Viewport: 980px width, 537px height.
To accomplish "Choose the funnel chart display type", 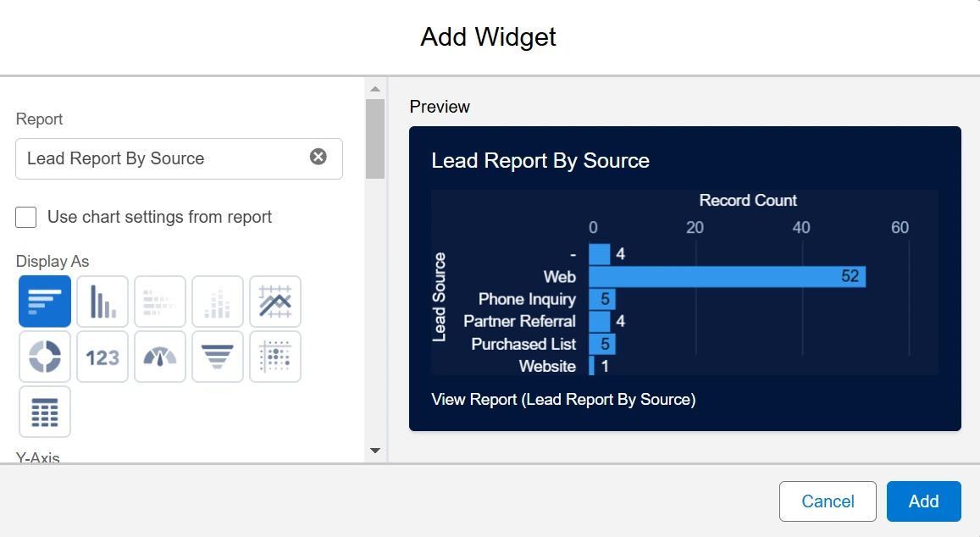I will (x=218, y=357).
